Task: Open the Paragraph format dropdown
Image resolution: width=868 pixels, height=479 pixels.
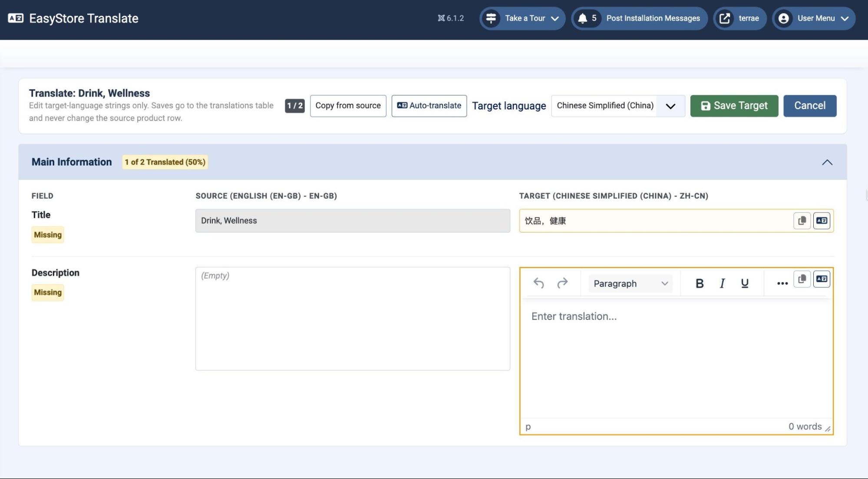Action: point(630,283)
